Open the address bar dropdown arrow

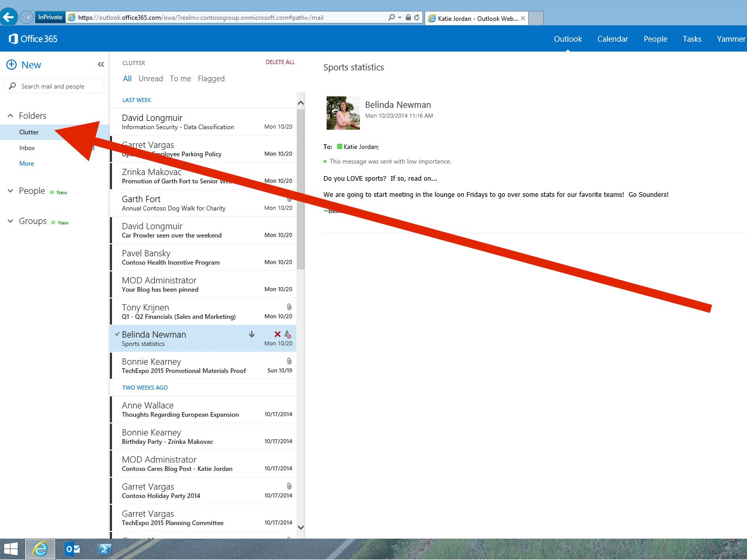point(400,18)
